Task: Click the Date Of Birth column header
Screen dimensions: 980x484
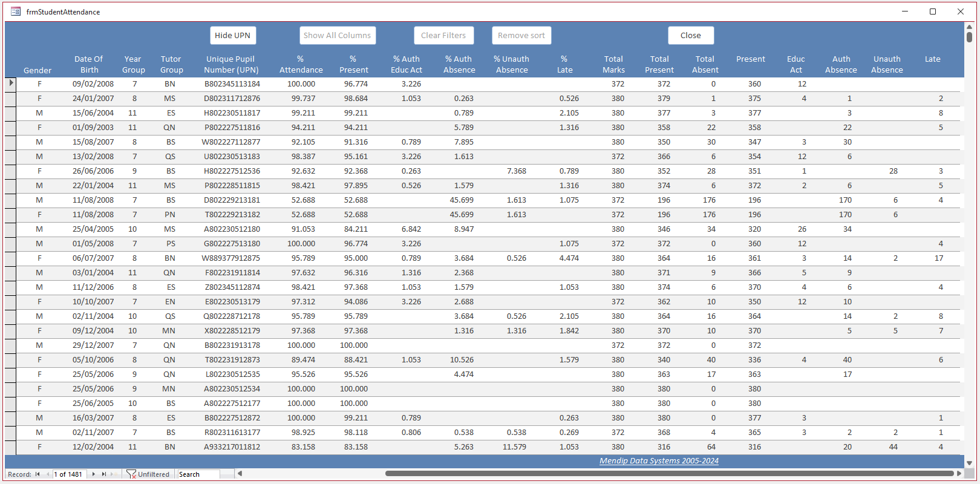Action: 89,64
